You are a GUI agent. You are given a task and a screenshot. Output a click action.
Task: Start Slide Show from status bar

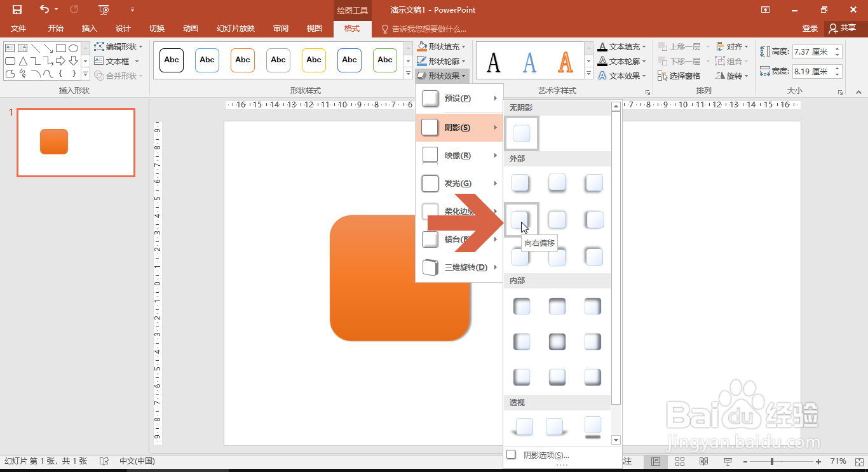pos(728,461)
